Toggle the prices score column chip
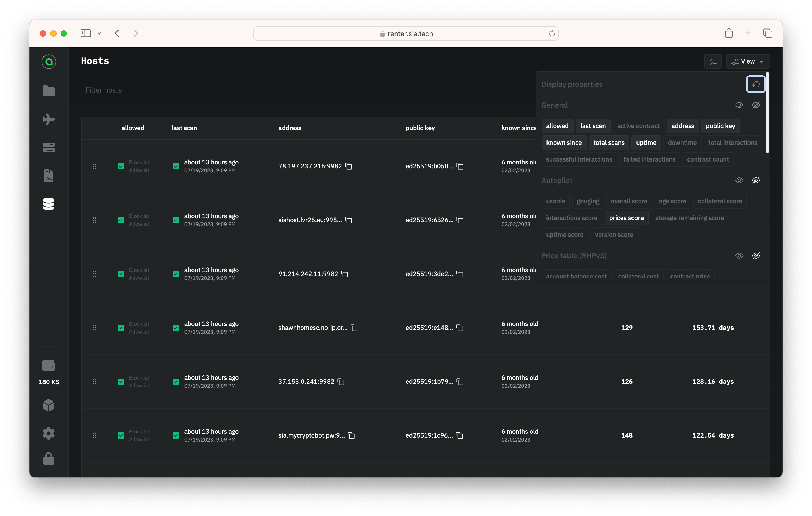Screen dimensions: 812x516 [626, 218]
